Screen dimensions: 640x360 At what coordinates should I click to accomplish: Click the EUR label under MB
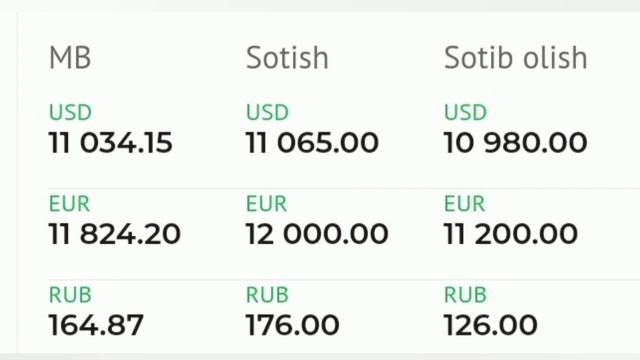pos(69,203)
